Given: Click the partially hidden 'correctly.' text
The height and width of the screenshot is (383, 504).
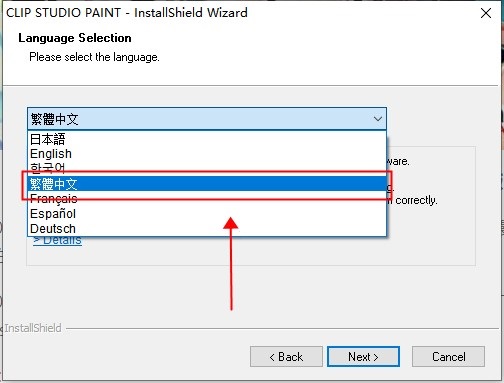Looking at the screenshot, I should [416, 200].
